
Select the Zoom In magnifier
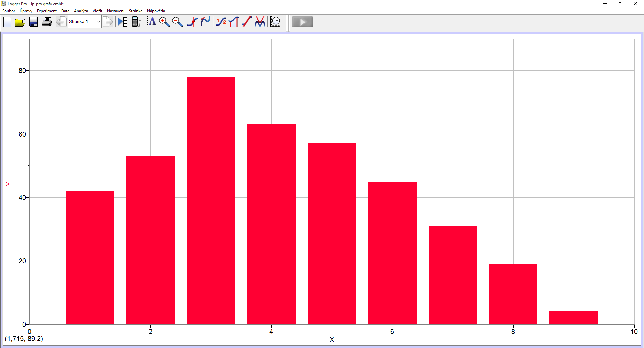[164, 22]
